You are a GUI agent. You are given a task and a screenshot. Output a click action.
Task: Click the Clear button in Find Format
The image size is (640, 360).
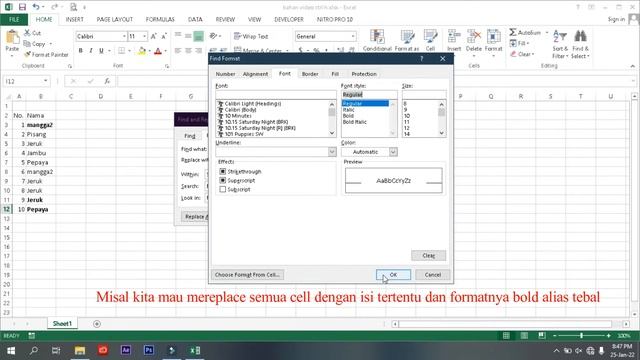point(429,256)
